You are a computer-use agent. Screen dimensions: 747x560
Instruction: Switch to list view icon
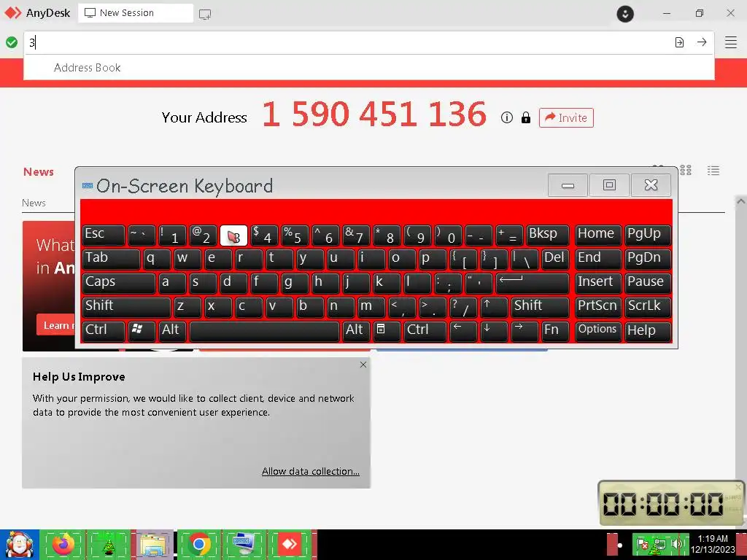pyautogui.click(x=713, y=171)
